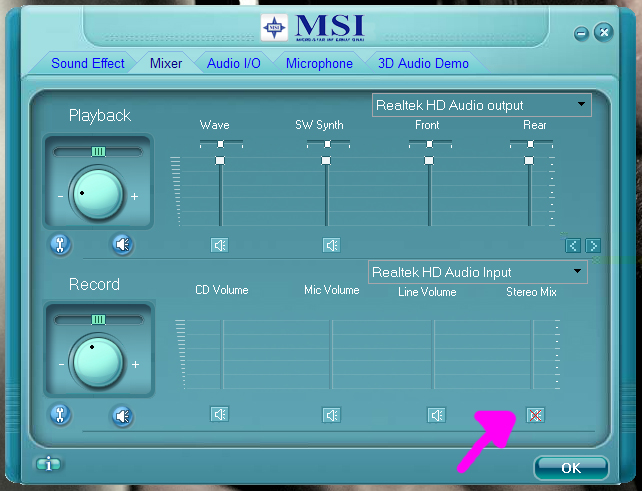
Task: Click the Stereo Mix label
Action: click(531, 292)
